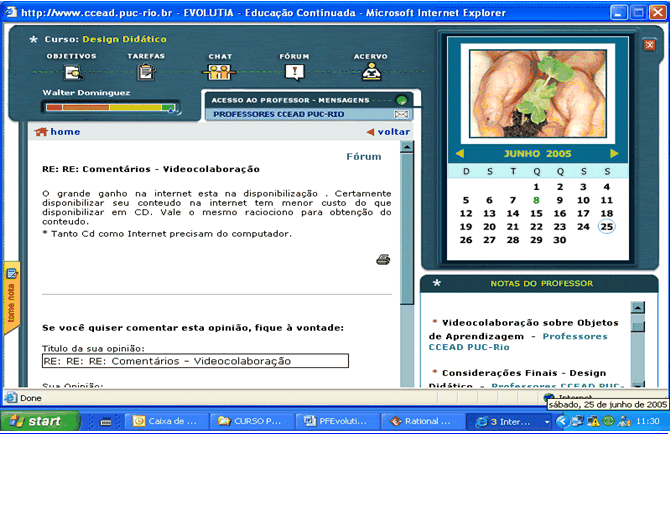Open the Chat icon
This screenshot has height=508, width=671.
(x=220, y=72)
